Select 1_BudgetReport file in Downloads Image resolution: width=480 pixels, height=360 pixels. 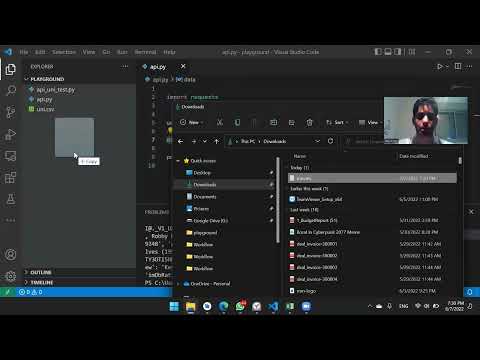[x=317, y=220]
